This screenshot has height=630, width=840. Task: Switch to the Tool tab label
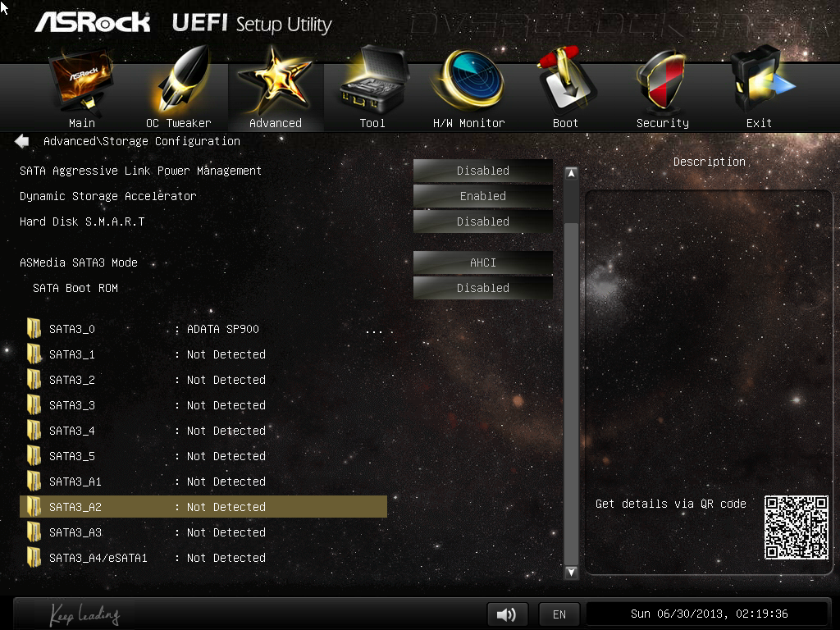tap(372, 123)
